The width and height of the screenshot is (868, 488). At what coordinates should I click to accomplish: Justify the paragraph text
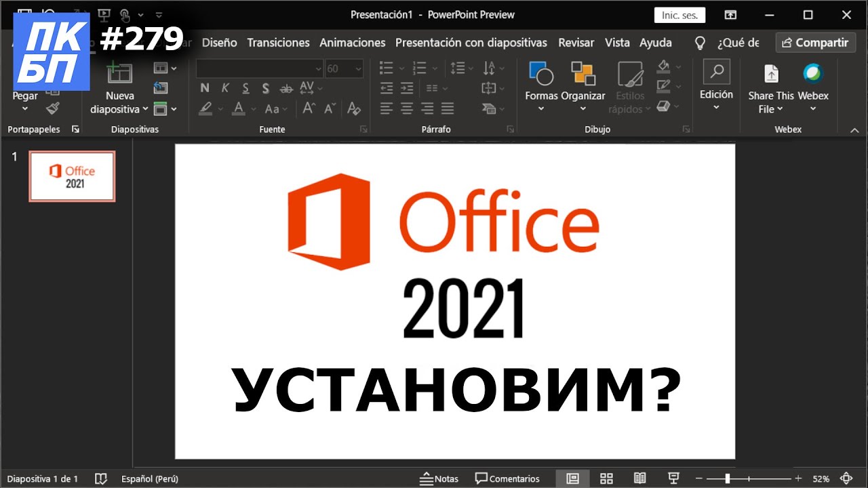click(448, 108)
